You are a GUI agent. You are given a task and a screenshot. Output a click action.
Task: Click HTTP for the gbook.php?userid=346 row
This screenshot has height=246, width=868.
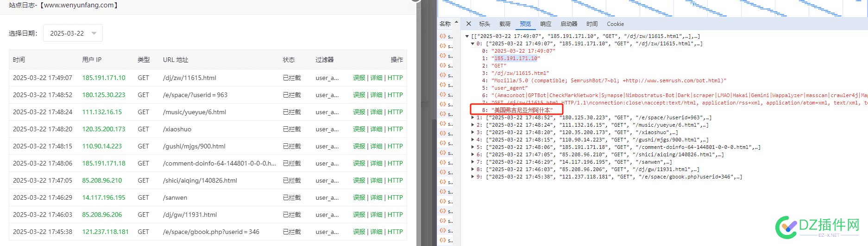(x=395, y=232)
